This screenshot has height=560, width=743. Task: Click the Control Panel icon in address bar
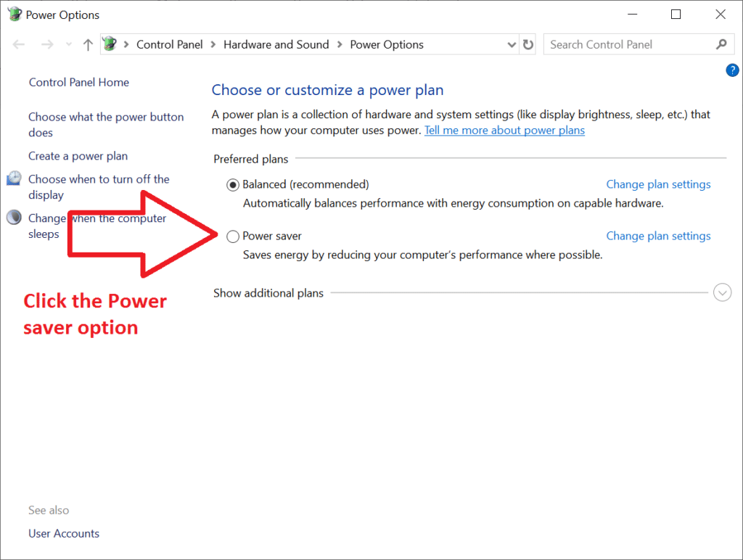point(110,44)
